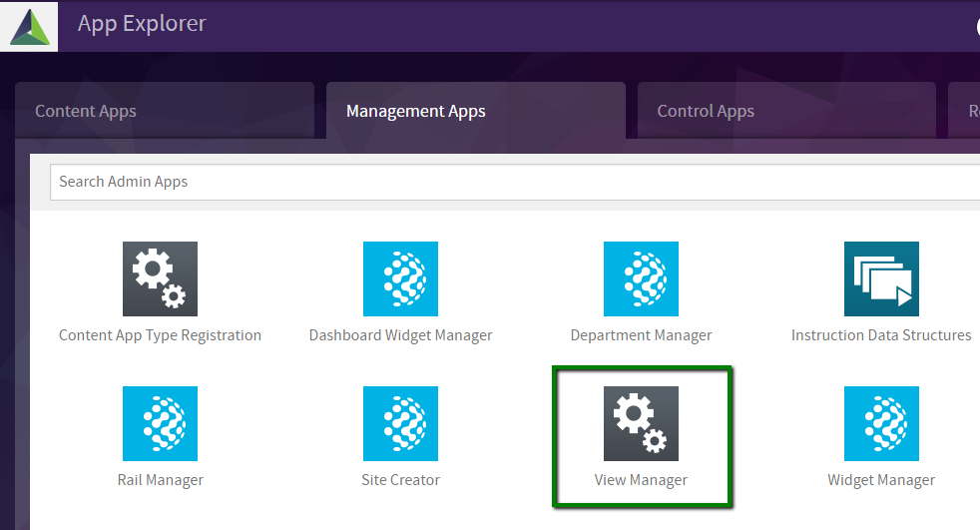Viewport: 980px width, 530px height.
Task: Switch to the Control Apps tab
Action: pyautogui.click(x=706, y=111)
